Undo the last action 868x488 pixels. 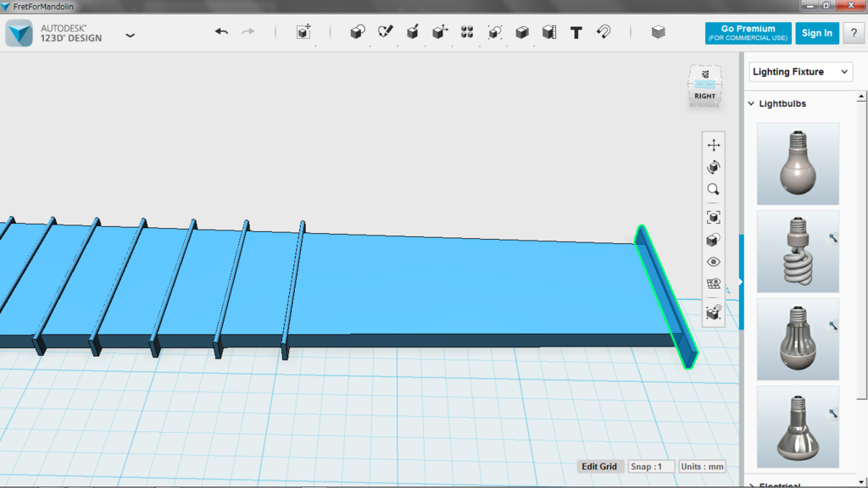pyautogui.click(x=221, y=32)
